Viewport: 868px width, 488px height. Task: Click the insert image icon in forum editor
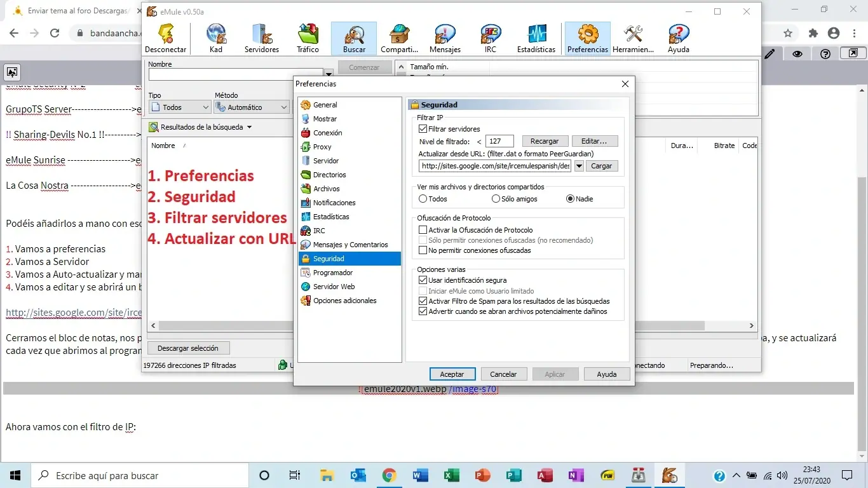(x=12, y=72)
